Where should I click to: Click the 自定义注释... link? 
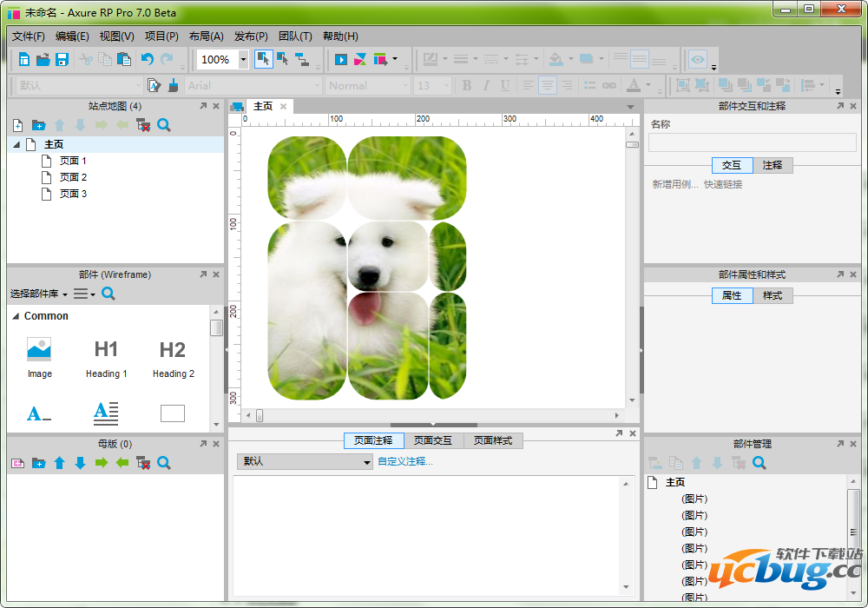point(404,461)
